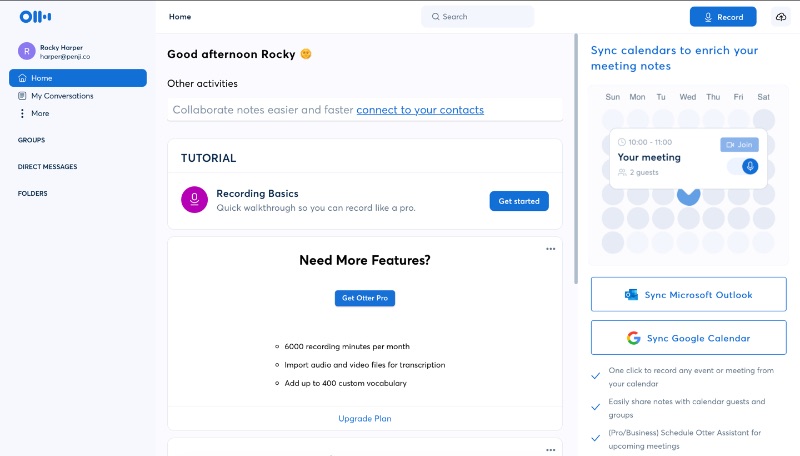Go to Home in the sidebar
The width and height of the screenshot is (800, 456).
pyautogui.click(x=78, y=78)
